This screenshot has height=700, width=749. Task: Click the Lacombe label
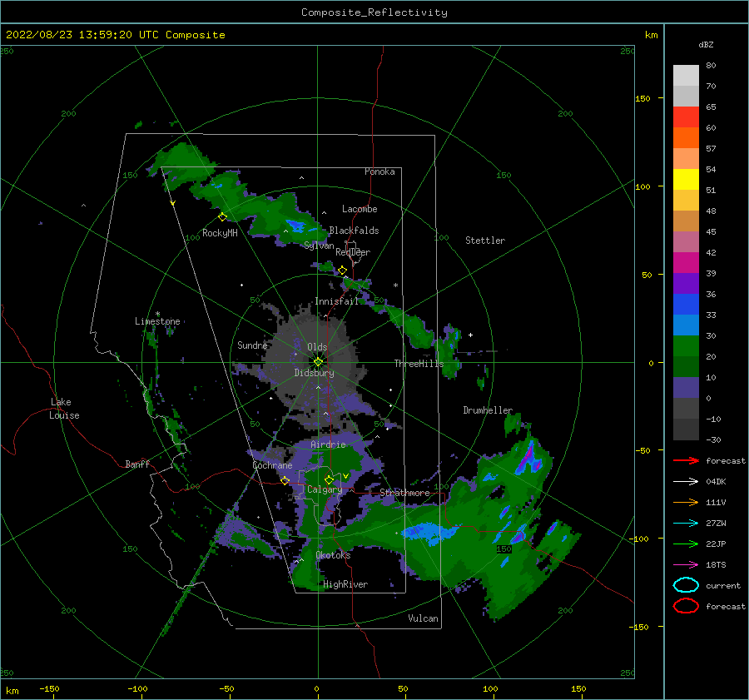pos(360,209)
